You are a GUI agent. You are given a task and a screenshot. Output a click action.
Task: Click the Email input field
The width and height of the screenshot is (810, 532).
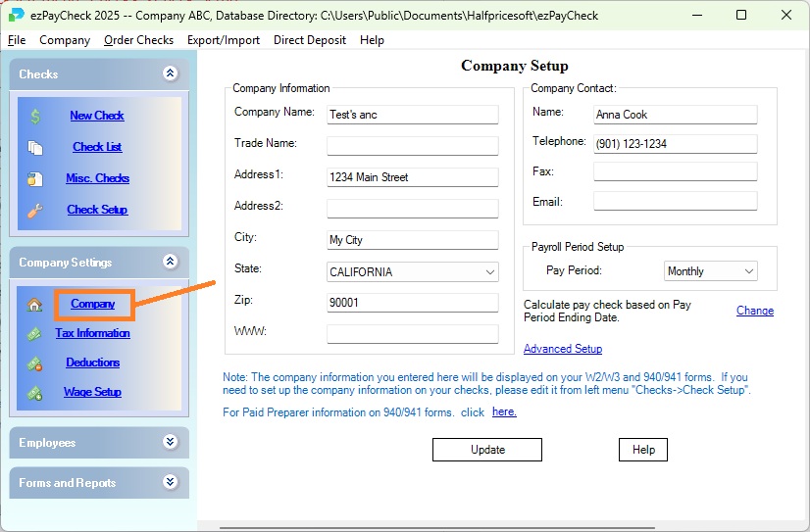[x=675, y=201]
